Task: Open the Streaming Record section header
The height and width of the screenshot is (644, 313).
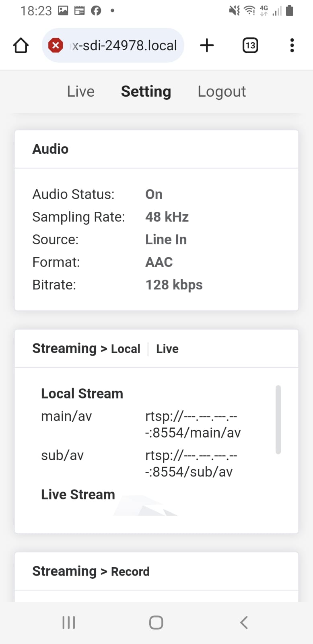Action: (x=91, y=572)
